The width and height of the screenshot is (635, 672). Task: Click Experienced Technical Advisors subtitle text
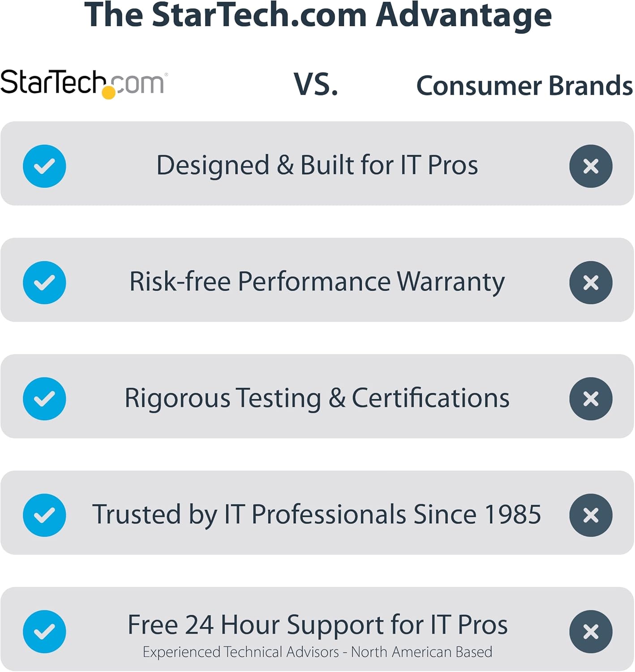317,652
